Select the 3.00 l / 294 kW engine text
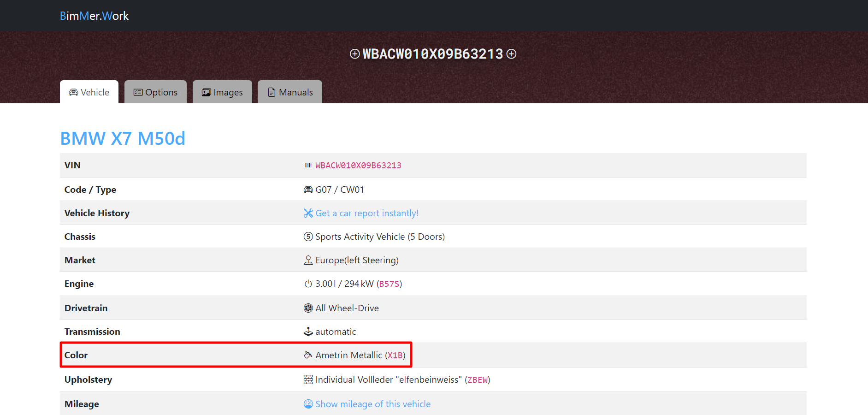Viewport: 868px width, 415px height. pyautogui.click(x=344, y=284)
